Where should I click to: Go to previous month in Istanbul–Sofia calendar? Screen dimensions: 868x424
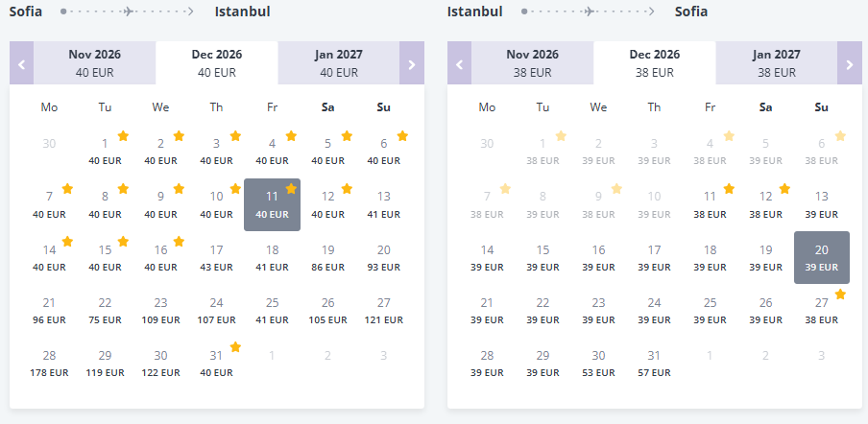(460, 63)
